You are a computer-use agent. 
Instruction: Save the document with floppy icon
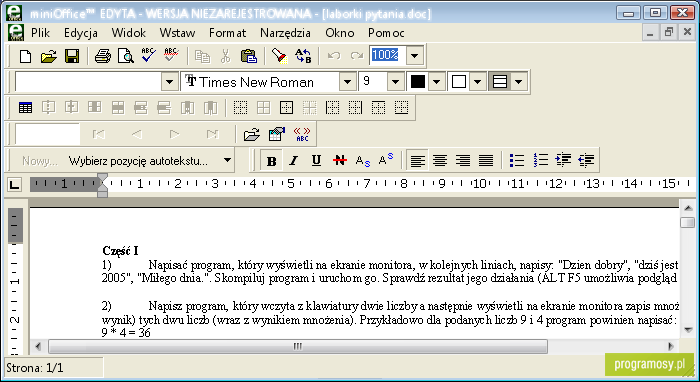(x=72, y=56)
